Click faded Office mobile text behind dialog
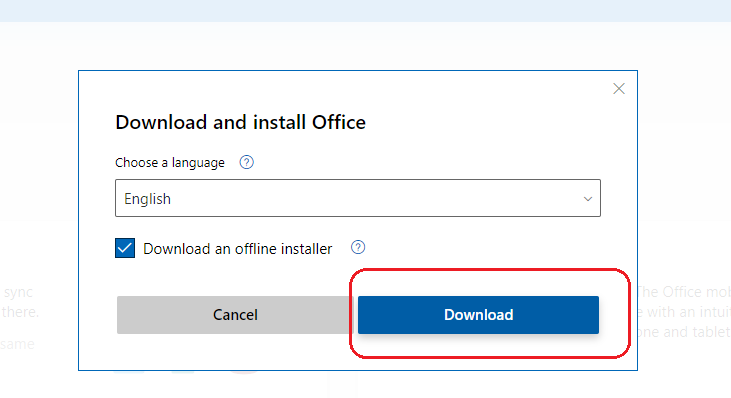This screenshot has width=731, height=398. (x=684, y=292)
